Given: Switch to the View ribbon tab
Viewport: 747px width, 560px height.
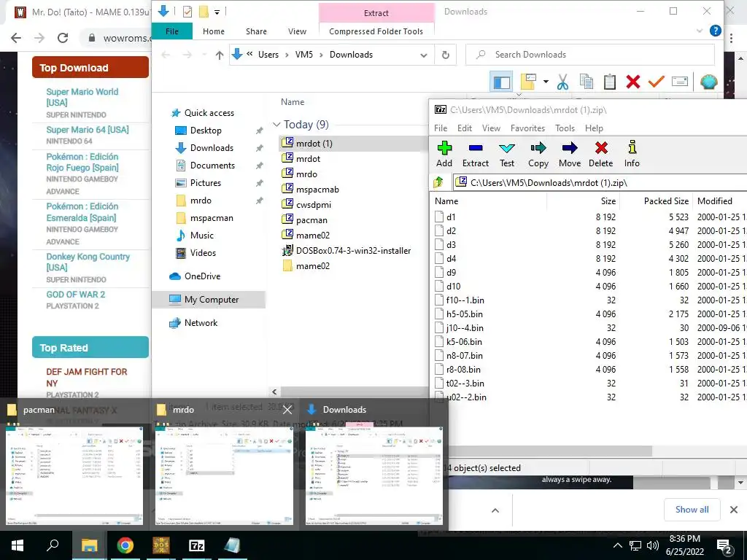Looking at the screenshot, I should tap(298, 31).
